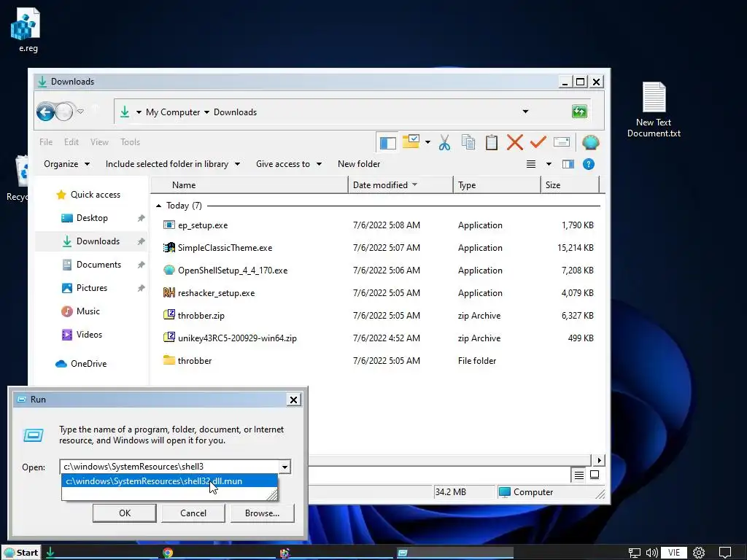Toggle the preview pane icon
The width and height of the screenshot is (747, 560).
point(568,164)
